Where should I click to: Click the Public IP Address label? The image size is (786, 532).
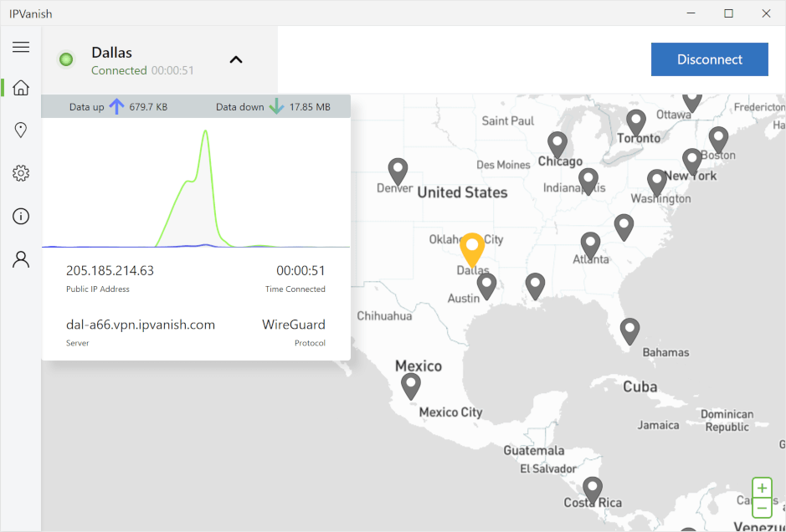pos(98,289)
